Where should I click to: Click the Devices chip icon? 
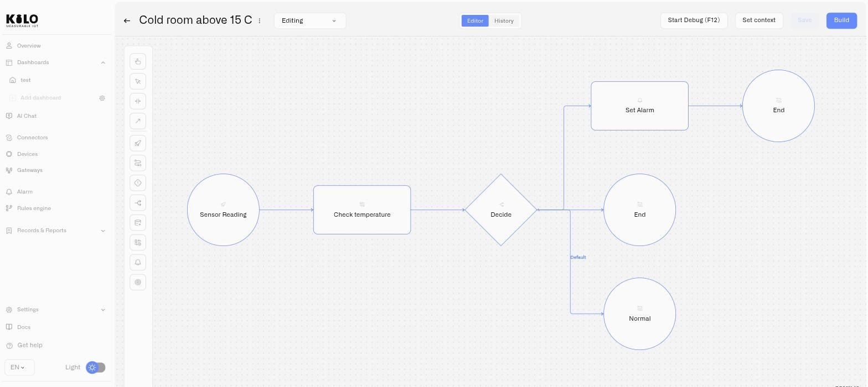[x=9, y=154]
